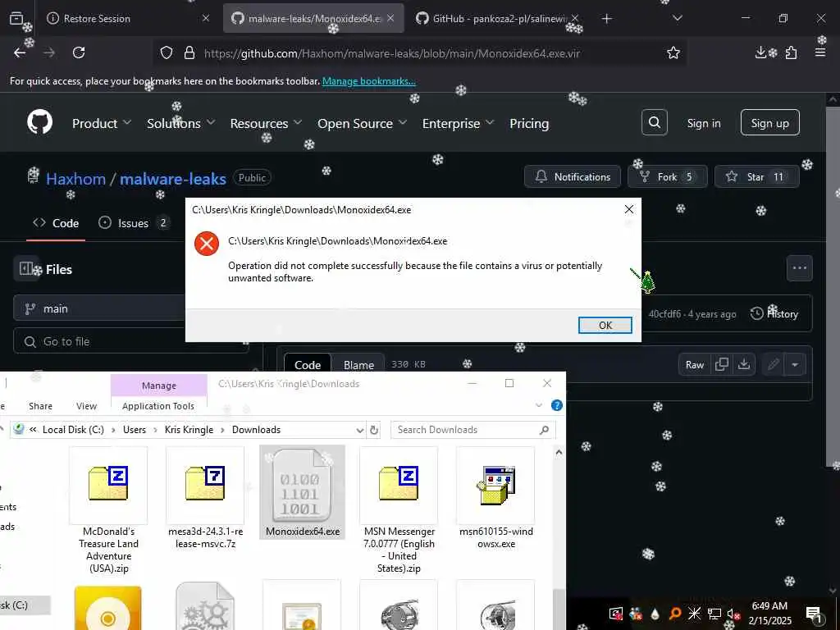The height and width of the screenshot is (630, 840).
Task: Click Kris Kringle in Explorer breadcrumb
Action: pyautogui.click(x=189, y=430)
